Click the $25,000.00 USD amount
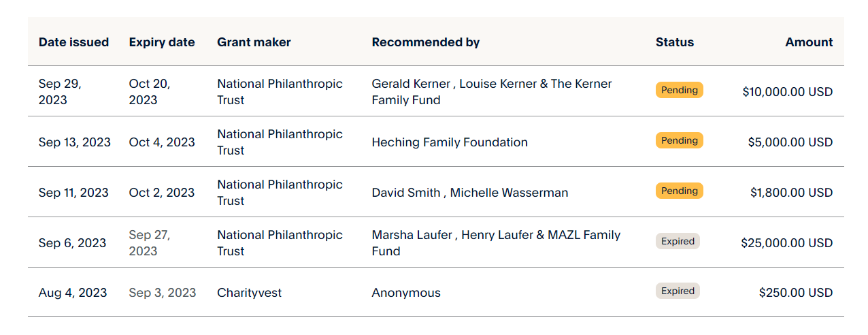This screenshot has width=868, height=335. (x=787, y=243)
